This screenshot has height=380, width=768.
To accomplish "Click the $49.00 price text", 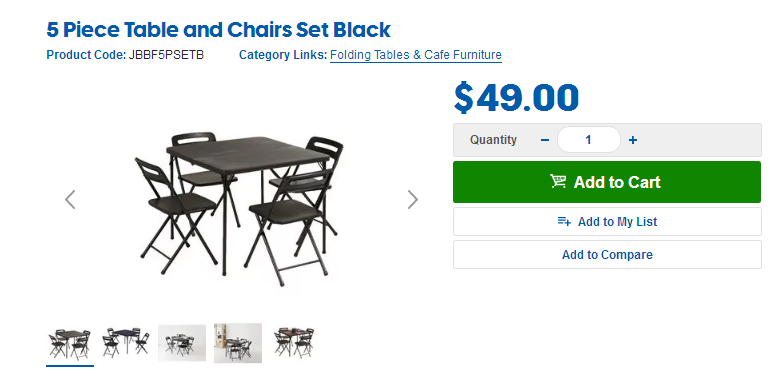I will click(x=516, y=98).
